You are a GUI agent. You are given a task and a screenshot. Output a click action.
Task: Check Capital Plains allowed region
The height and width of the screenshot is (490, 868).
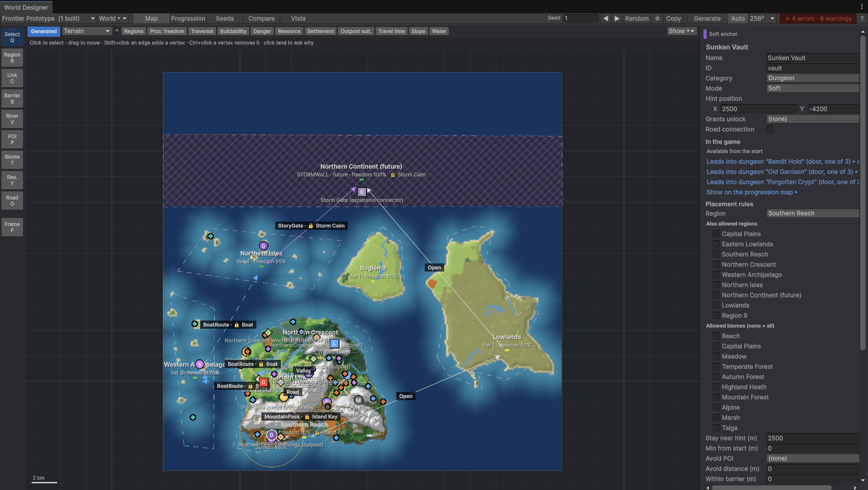[x=716, y=234]
